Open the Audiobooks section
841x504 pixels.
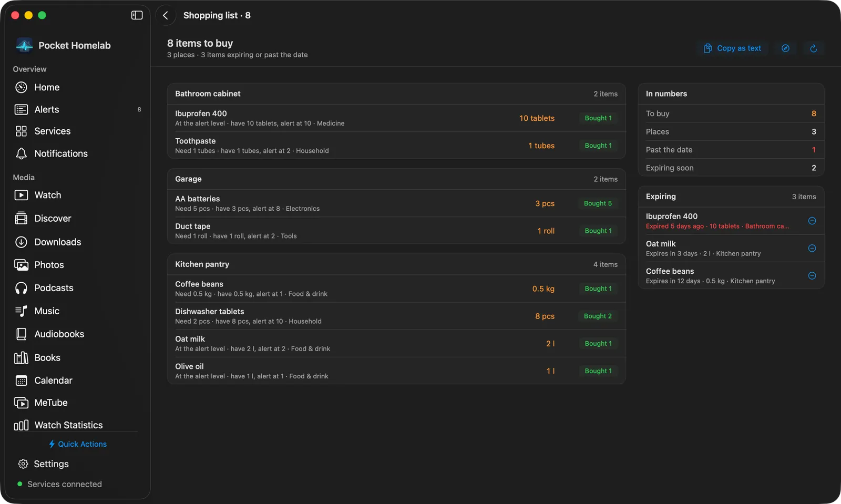(77, 334)
